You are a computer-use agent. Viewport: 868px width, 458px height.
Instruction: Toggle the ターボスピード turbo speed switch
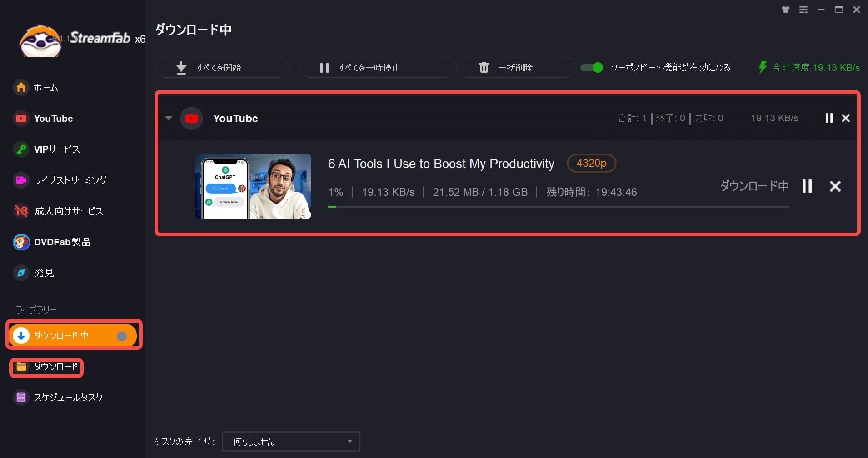click(592, 68)
